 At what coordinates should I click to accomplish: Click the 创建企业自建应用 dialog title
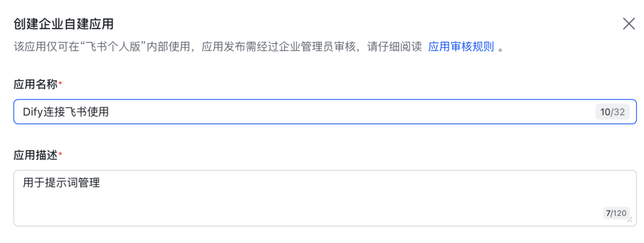click(x=64, y=24)
